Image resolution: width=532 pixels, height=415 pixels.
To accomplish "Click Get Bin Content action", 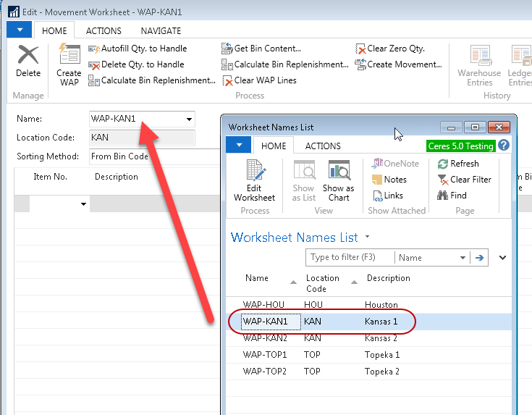I will 261,49.
